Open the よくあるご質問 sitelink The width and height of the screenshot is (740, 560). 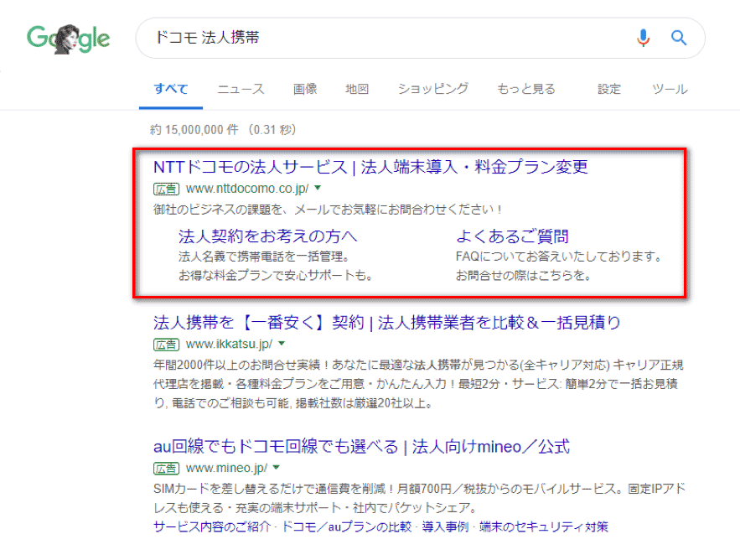[512, 236]
